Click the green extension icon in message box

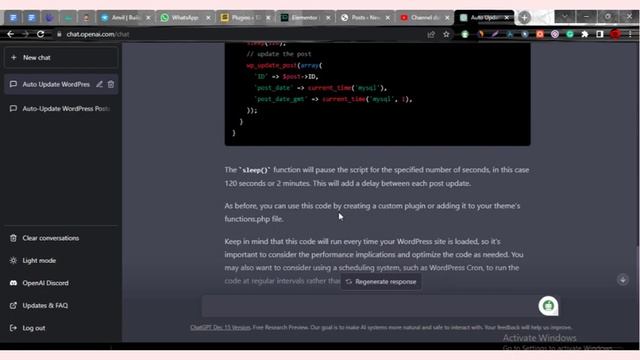(548, 305)
